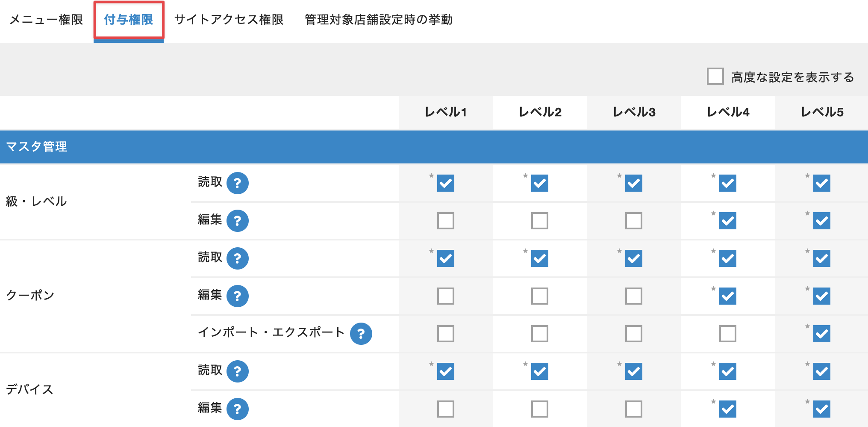This screenshot has width=868, height=427.
Task: Check クーポン 編集 for レベル2
Action: pyautogui.click(x=539, y=296)
